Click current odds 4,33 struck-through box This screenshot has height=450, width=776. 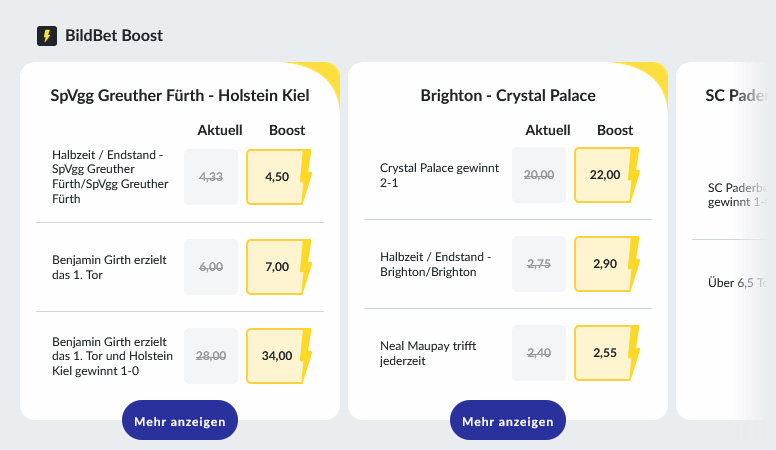pyautogui.click(x=211, y=177)
